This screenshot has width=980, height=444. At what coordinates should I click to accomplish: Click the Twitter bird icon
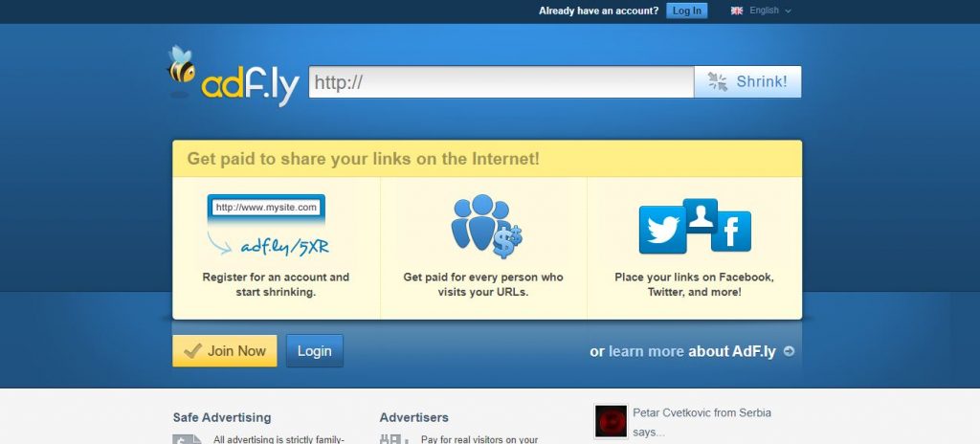(662, 230)
